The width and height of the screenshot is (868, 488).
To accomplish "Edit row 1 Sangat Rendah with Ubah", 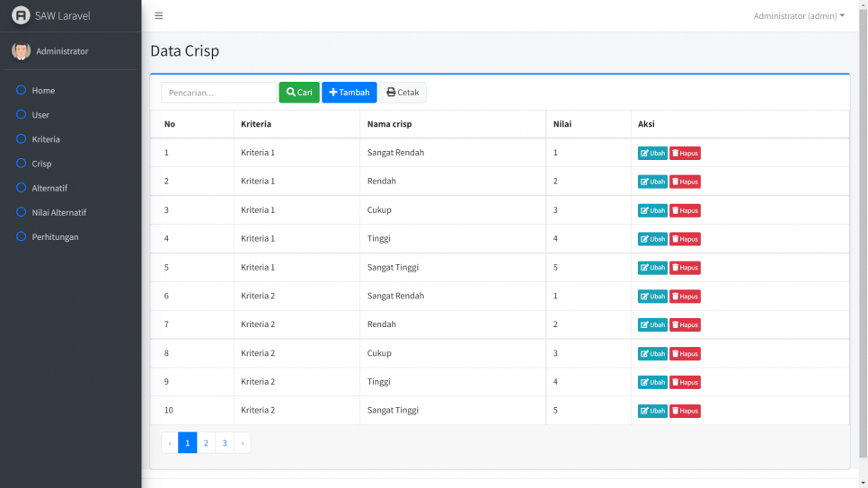I will point(652,153).
